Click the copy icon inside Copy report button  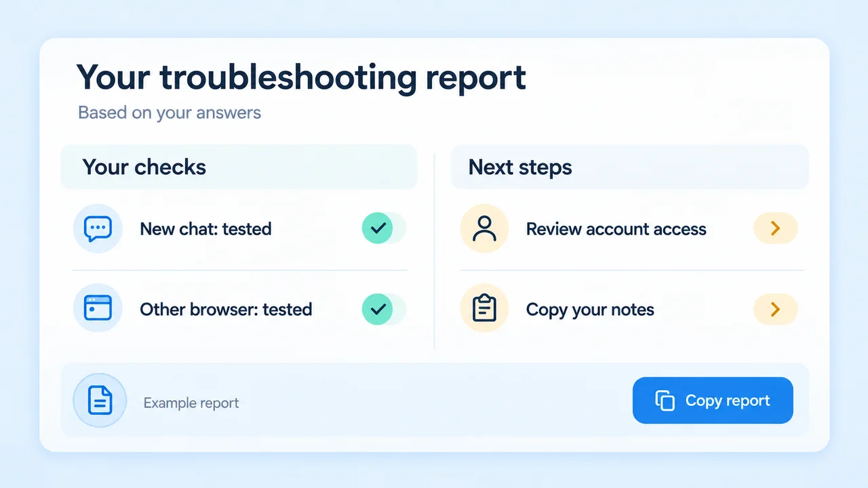click(665, 401)
